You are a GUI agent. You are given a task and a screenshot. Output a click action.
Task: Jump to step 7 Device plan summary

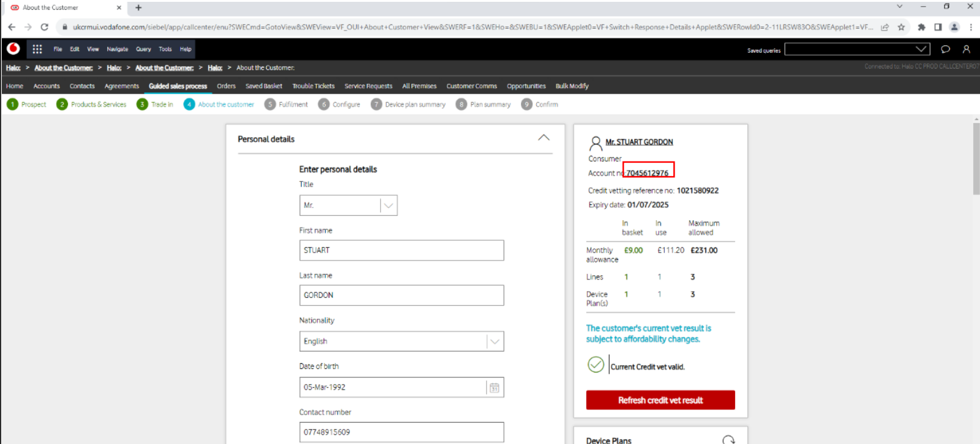[408, 105]
